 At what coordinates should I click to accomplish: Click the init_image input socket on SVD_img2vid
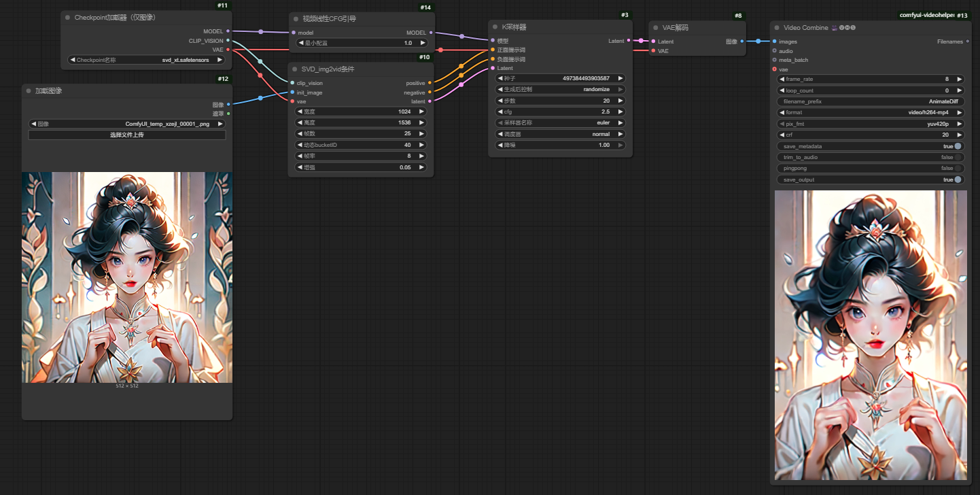click(292, 92)
